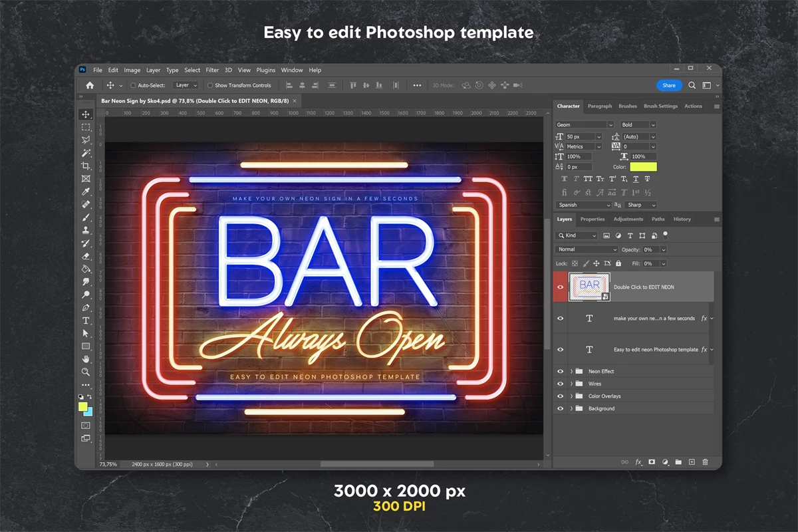Click the blue Share button
The width and height of the screenshot is (798, 532).
pos(668,85)
